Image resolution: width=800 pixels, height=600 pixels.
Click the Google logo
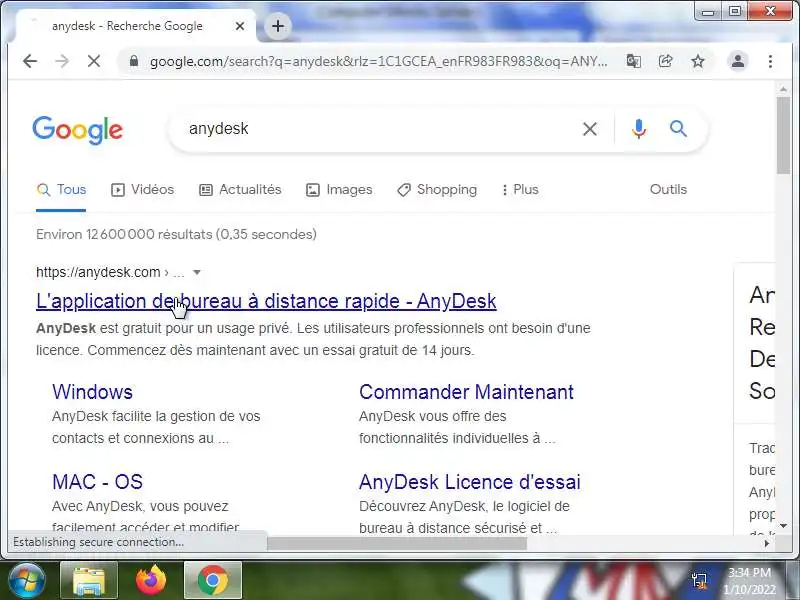pyautogui.click(x=78, y=130)
